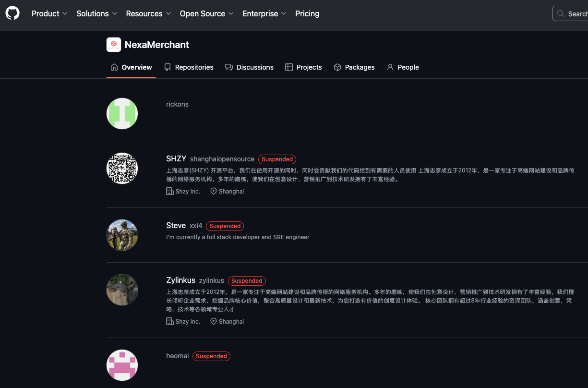Open the Resources dropdown menu

pyautogui.click(x=148, y=13)
